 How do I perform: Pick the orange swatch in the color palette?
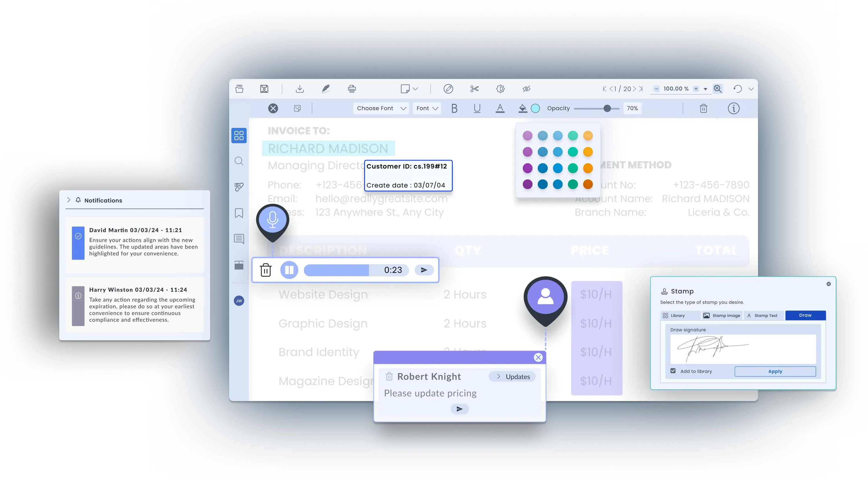pyautogui.click(x=588, y=168)
